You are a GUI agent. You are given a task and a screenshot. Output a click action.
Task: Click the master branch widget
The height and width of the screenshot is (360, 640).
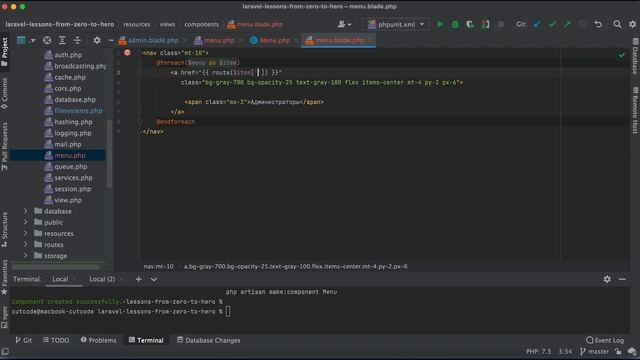pos(594,351)
